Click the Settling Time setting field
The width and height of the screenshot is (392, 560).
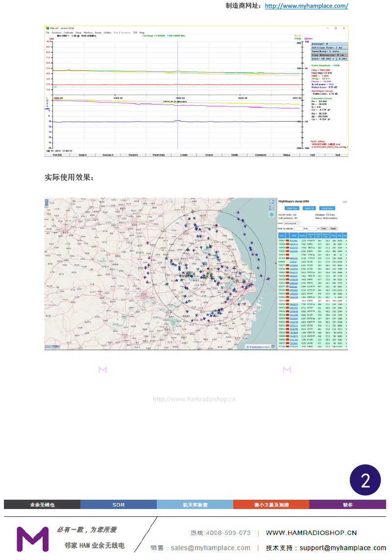click(x=329, y=48)
